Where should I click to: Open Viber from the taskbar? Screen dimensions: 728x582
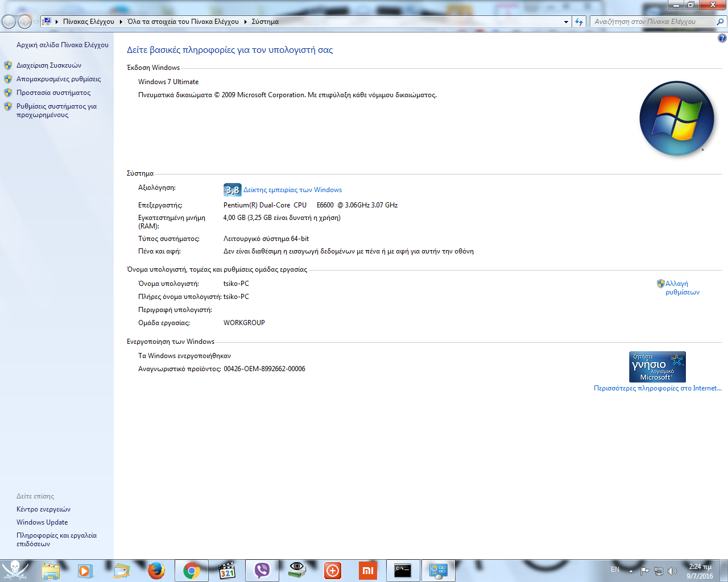pos(262,571)
